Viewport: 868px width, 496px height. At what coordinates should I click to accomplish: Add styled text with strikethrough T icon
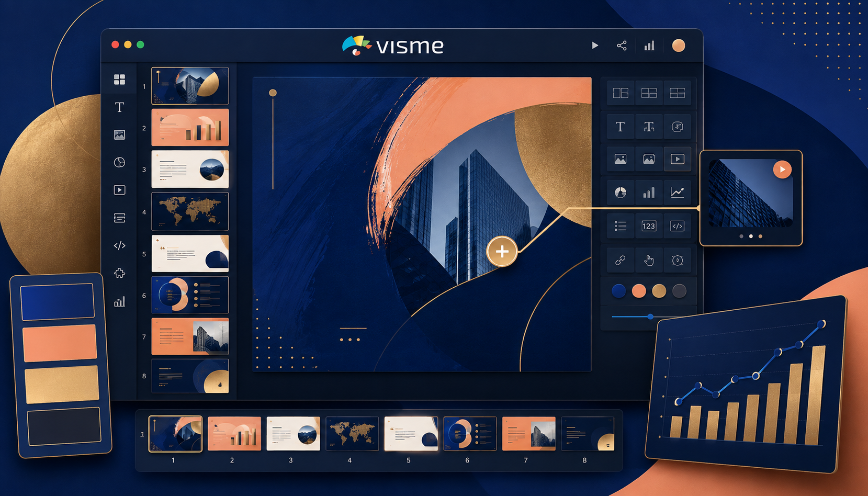pyautogui.click(x=649, y=127)
